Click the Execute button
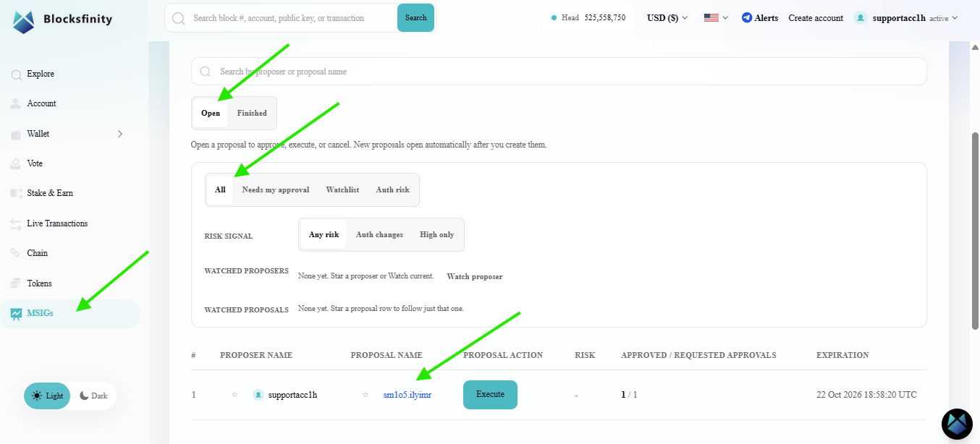The width and height of the screenshot is (980, 444). tap(490, 395)
